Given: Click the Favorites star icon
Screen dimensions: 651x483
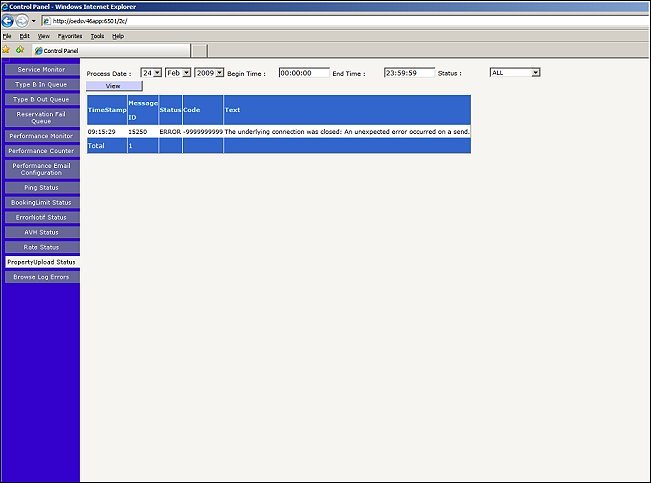Looking at the screenshot, I should point(6,49).
